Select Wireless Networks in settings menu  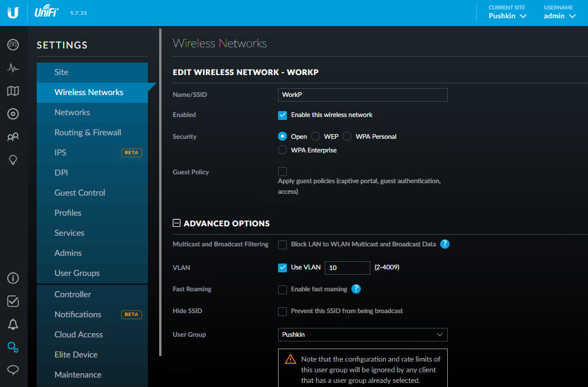coord(92,93)
